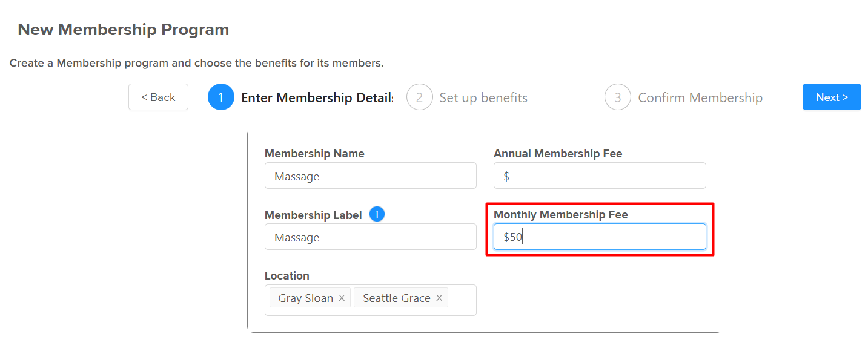Select the step 2 circle indicator

coord(419,97)
